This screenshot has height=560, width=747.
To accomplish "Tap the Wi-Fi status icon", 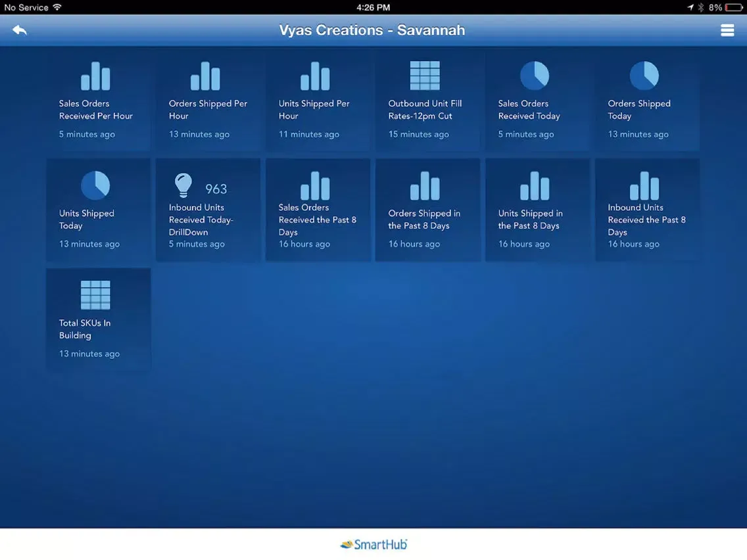I will (57, 7).
